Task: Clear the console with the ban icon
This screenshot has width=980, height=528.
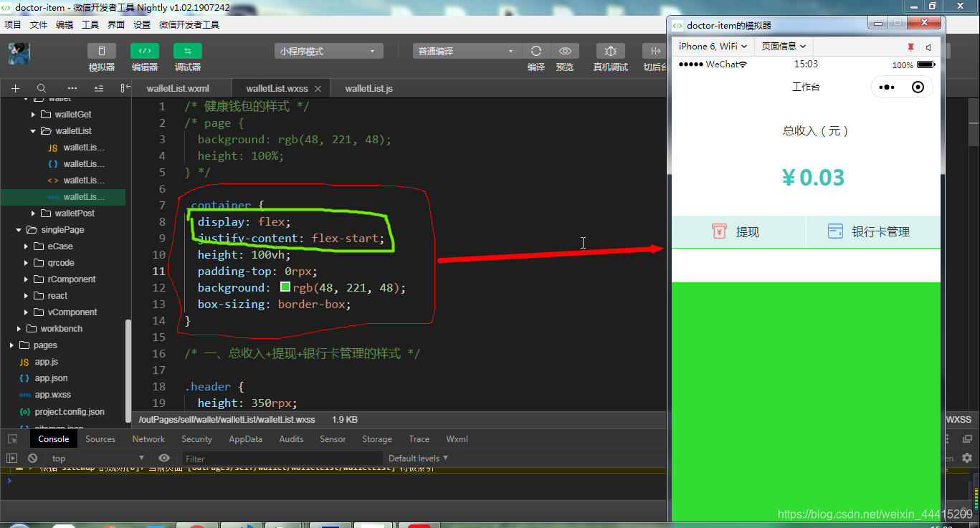Action: 32,459
